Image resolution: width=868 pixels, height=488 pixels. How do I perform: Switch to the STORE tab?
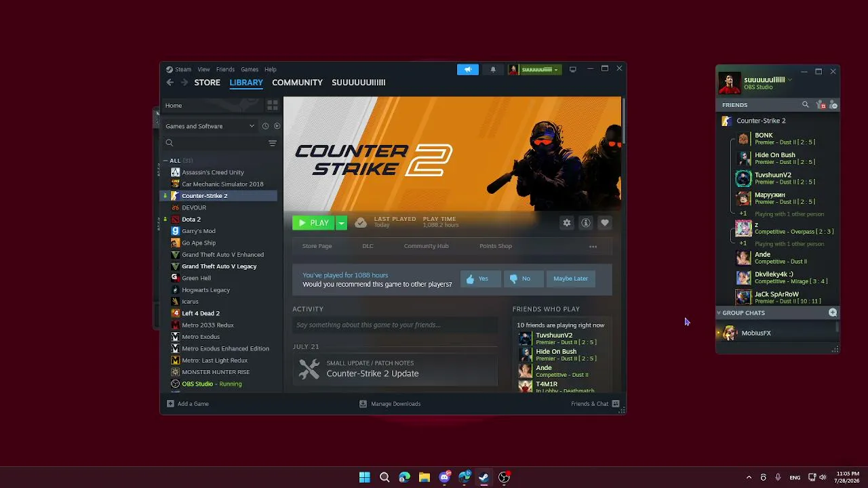pos(208,83)
